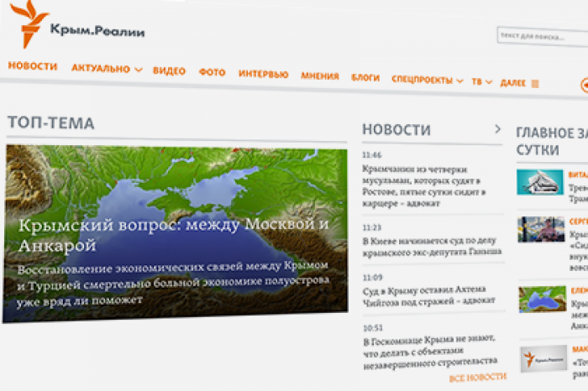Click the НОВОСТИ column heading

coord(396,130)
